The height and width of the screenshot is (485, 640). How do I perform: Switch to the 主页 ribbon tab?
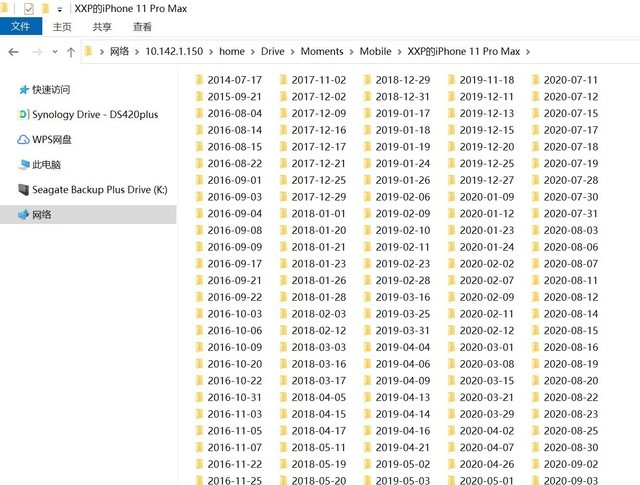(x=62, y=27)
